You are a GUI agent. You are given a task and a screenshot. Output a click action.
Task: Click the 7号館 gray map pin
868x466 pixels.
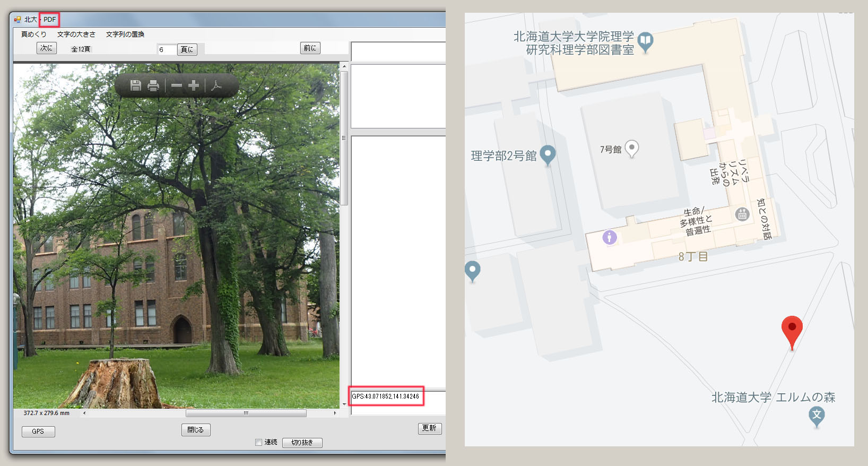point(631,148)
